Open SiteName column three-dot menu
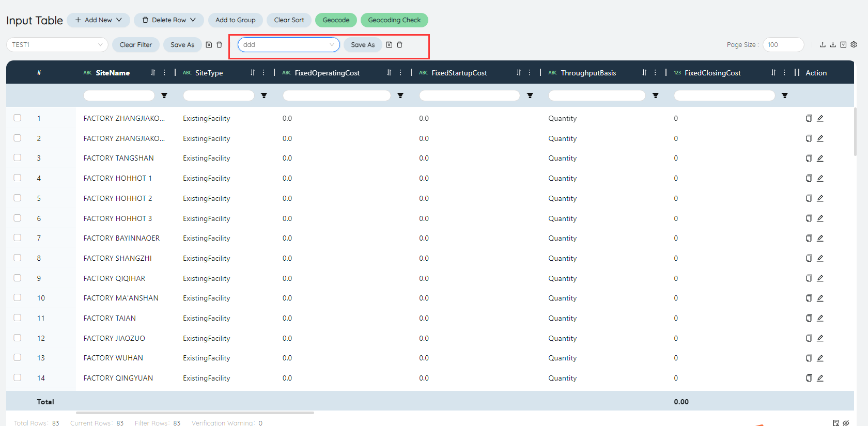 click(164, 73)
